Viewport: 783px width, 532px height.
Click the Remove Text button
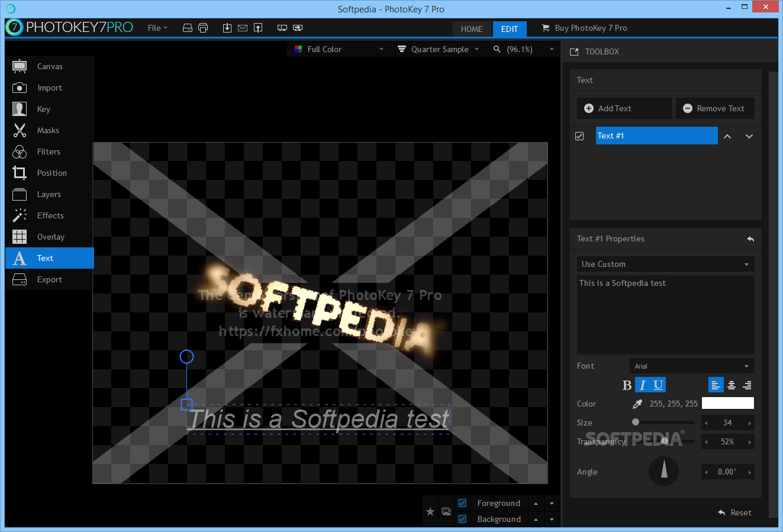point(715,108)
